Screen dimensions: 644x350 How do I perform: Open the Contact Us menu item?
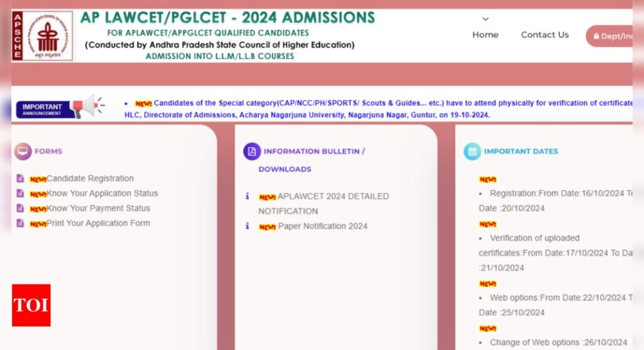(545, 35)
